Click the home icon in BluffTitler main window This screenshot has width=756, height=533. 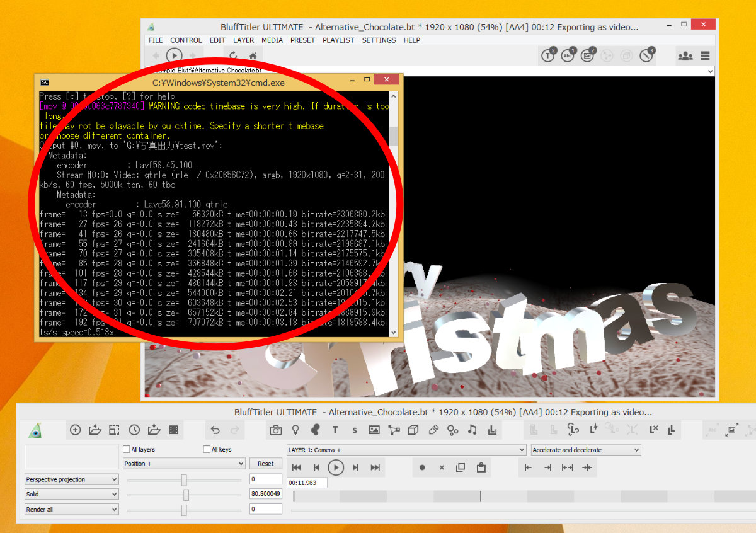tap(253, 55)
